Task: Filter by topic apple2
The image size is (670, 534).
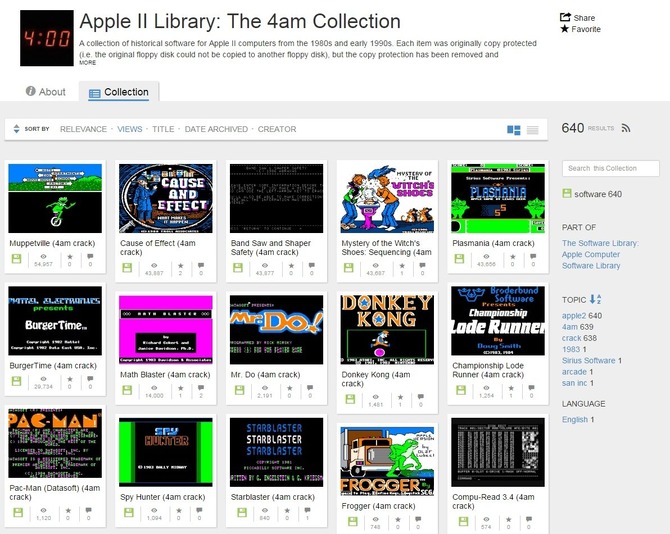Action: pos(574,316)
